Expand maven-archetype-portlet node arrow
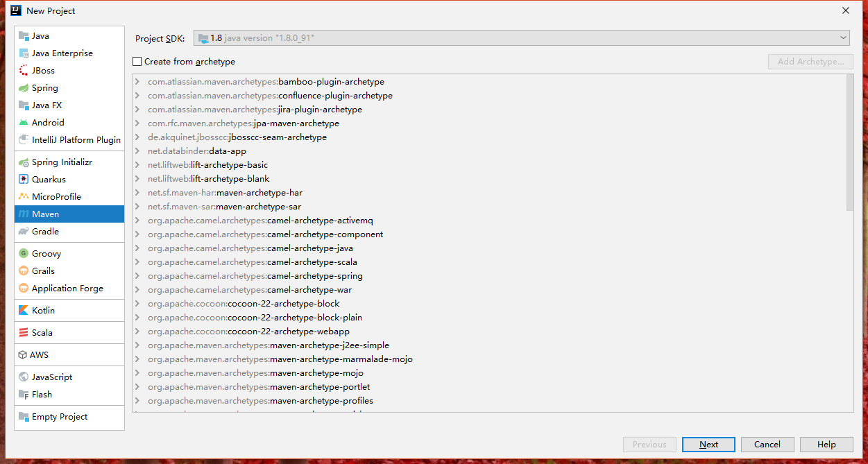Viewport: 868px width, 464px height. point(138,387)
